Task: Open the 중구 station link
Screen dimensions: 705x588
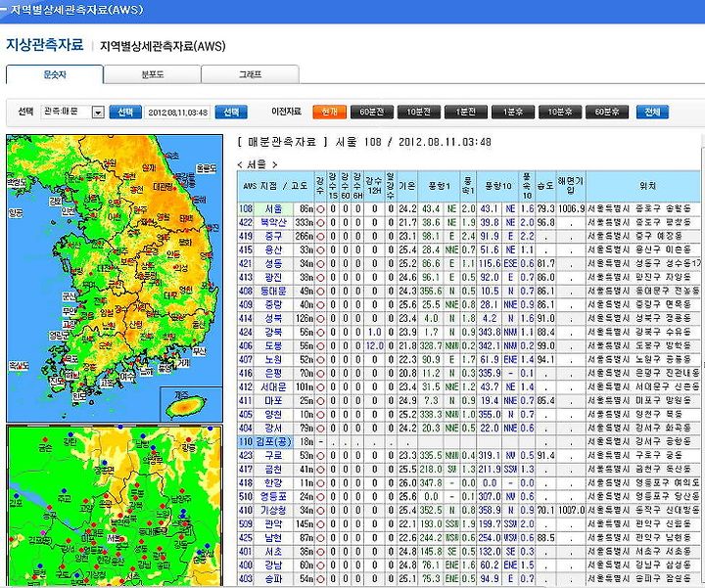Action: tap(273, 237)
